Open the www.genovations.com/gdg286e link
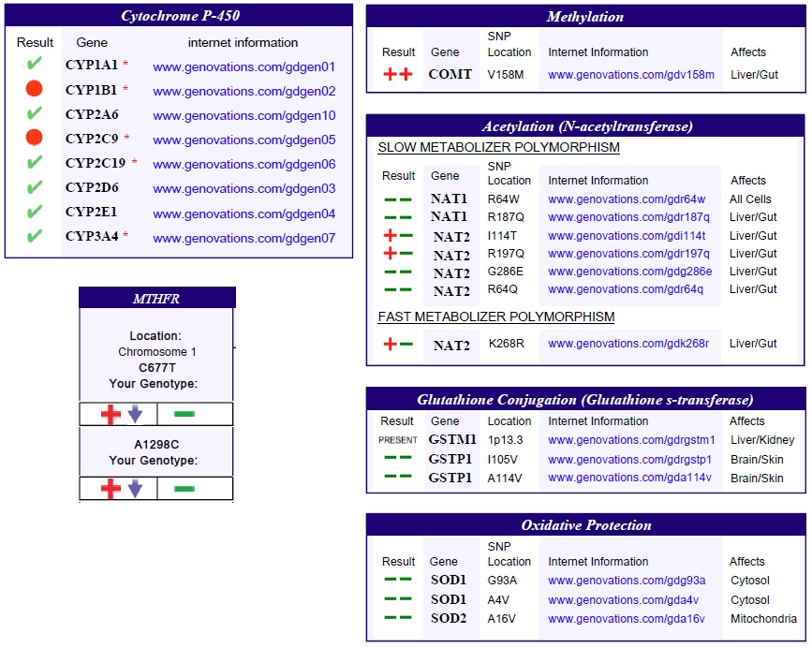 629,272
